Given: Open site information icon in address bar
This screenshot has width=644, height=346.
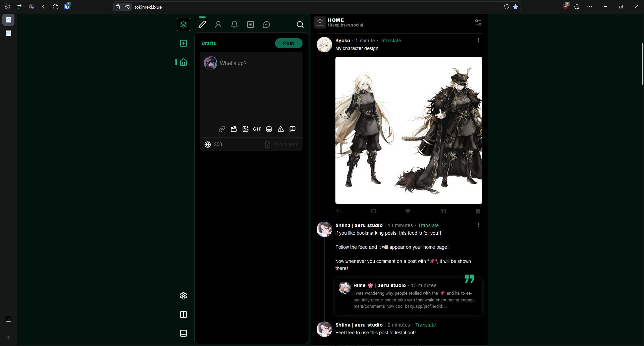Looking at the screenshot, I should 127,7.
